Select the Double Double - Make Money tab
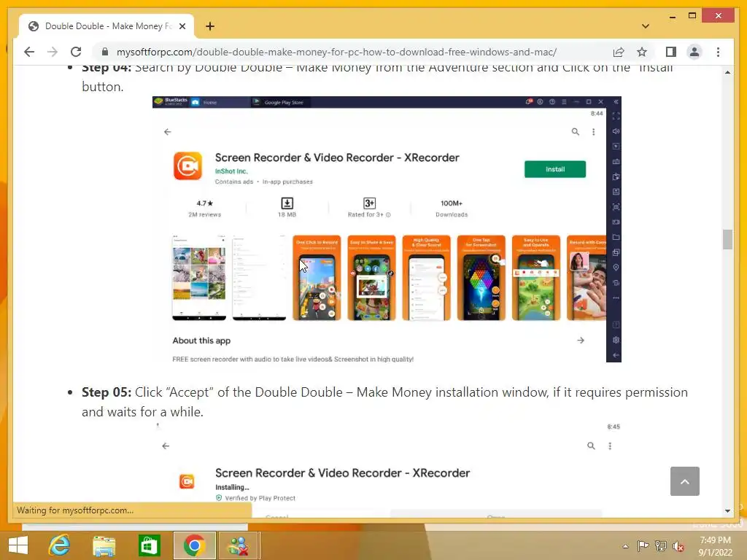Image resolution: width=747 pixels, height=560 pixels. (107, 26)
